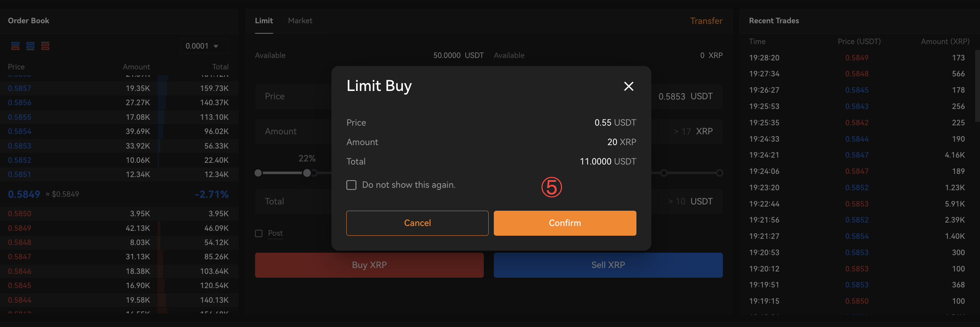Viewport: 980px width, 327px height.
Task: Click the Buy XRP button
Action: [x=369, y=265]
